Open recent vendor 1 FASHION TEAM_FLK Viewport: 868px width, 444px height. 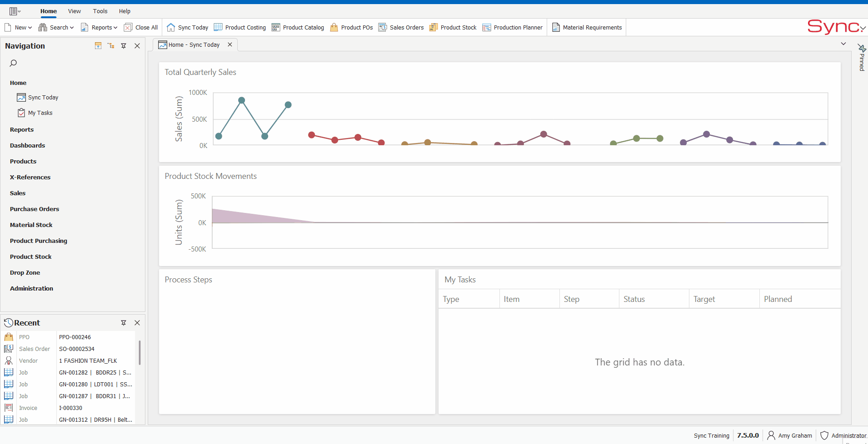click(88, 361)
